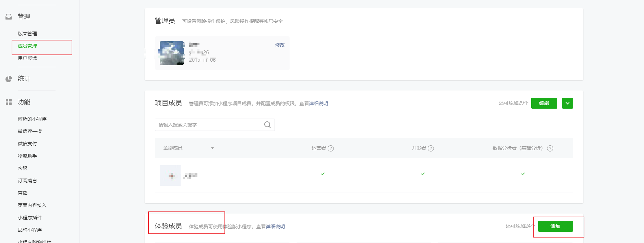This screenshot has height=243, width=644.
Task: Open 版本管理 in the sidebar
Action: pyautogui.click(x=27, y=34)
